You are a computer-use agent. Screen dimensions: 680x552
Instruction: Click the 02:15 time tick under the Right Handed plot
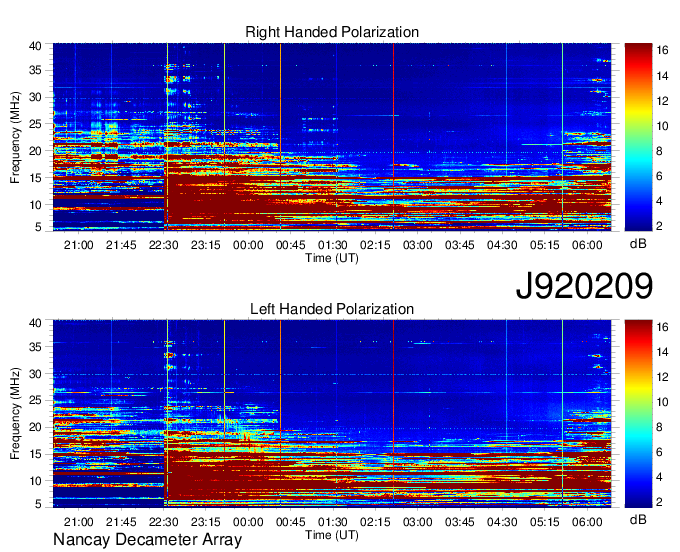pos(375,245)
